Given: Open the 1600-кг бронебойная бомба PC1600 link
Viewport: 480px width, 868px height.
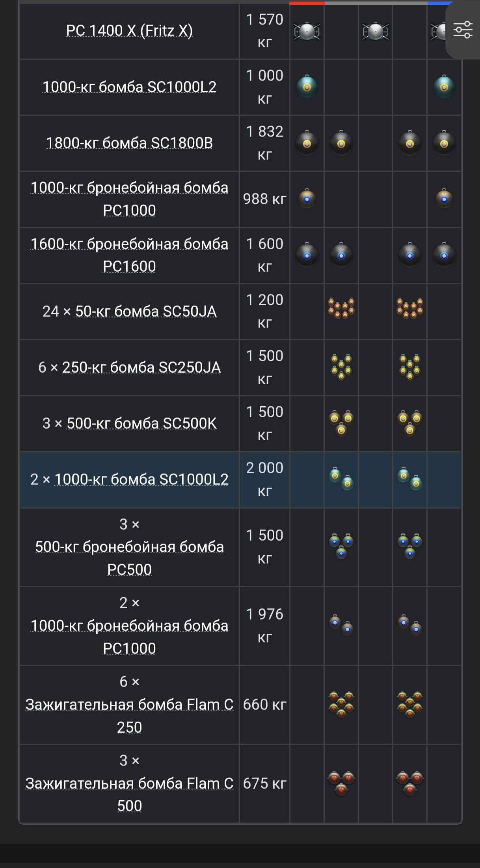Looking at the screenshot, I should pyautogui.click(x=129, y=255).
